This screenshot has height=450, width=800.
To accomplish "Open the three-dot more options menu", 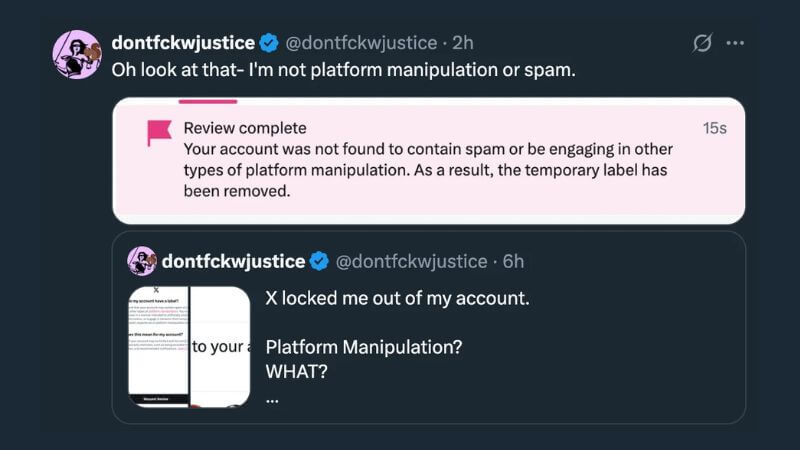I will tap(735, 43).
